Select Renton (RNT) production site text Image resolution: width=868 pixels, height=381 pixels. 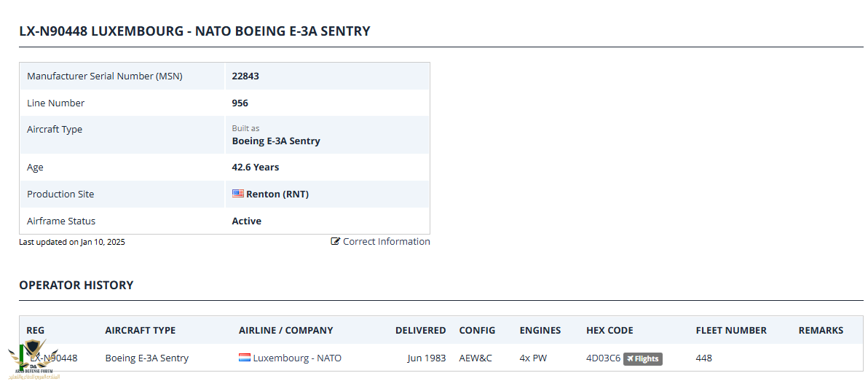(277, 195)
